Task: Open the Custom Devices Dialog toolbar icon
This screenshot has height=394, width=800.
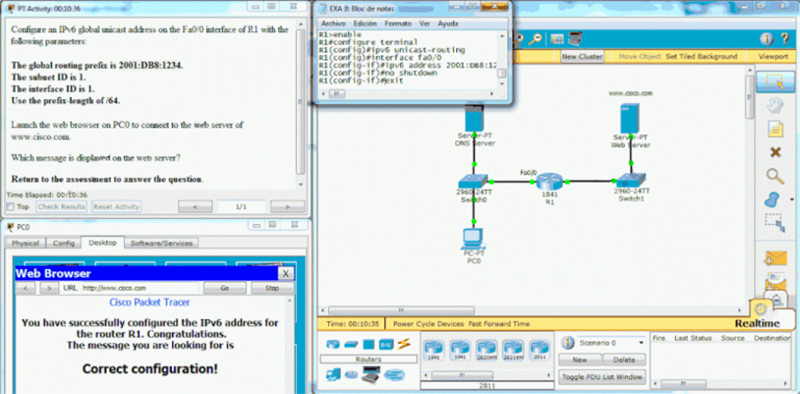Action: 575,39
